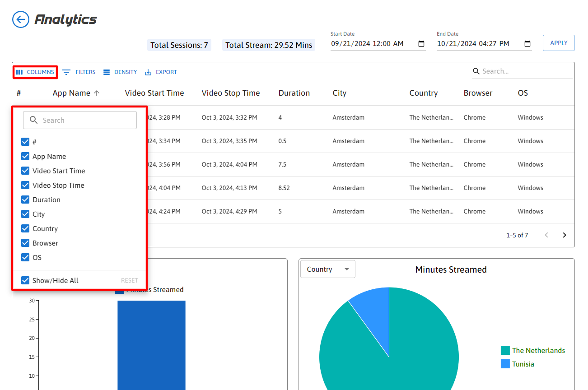This screenshot has width=588, height=390.
Task: Uncheck the City column checkbox
Action: [25, 214]
